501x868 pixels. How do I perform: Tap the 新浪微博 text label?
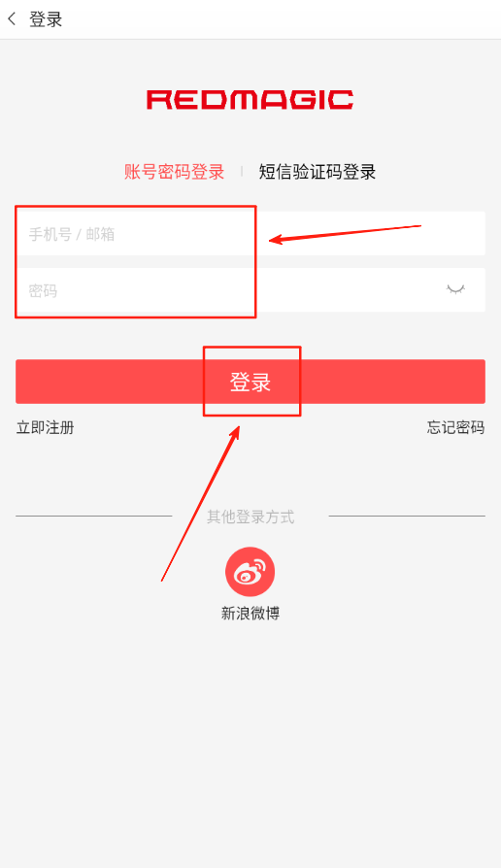coord(250,614)
